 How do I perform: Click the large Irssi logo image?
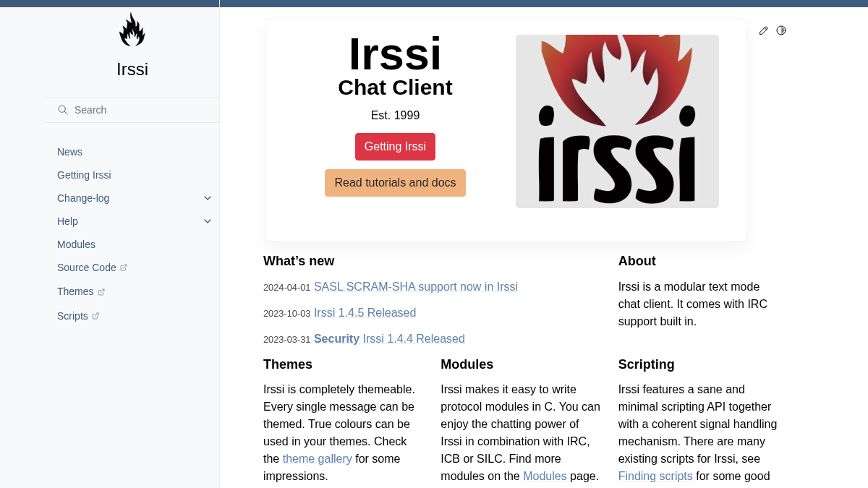point(617,121)
